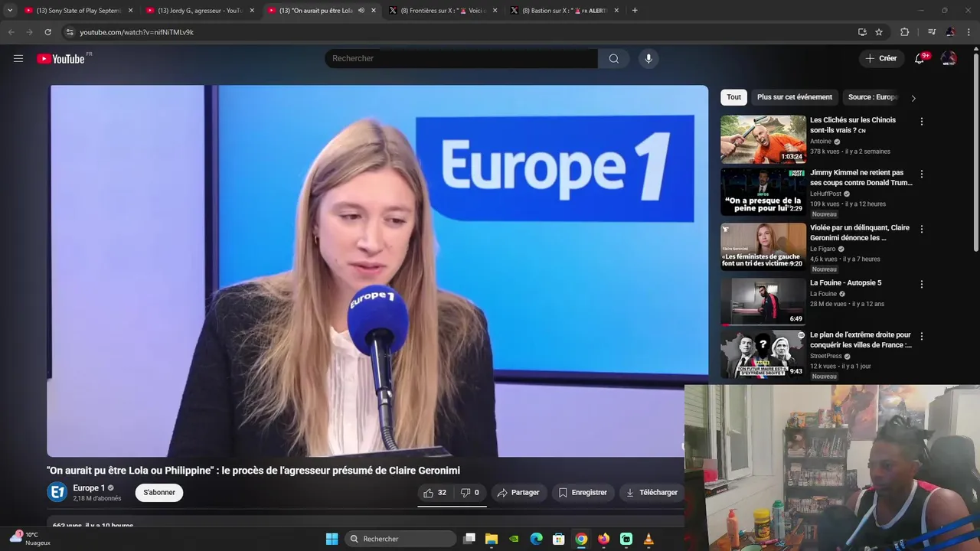
Task: Select the Plus sur cet événement chip
Action: pos(795,97)
